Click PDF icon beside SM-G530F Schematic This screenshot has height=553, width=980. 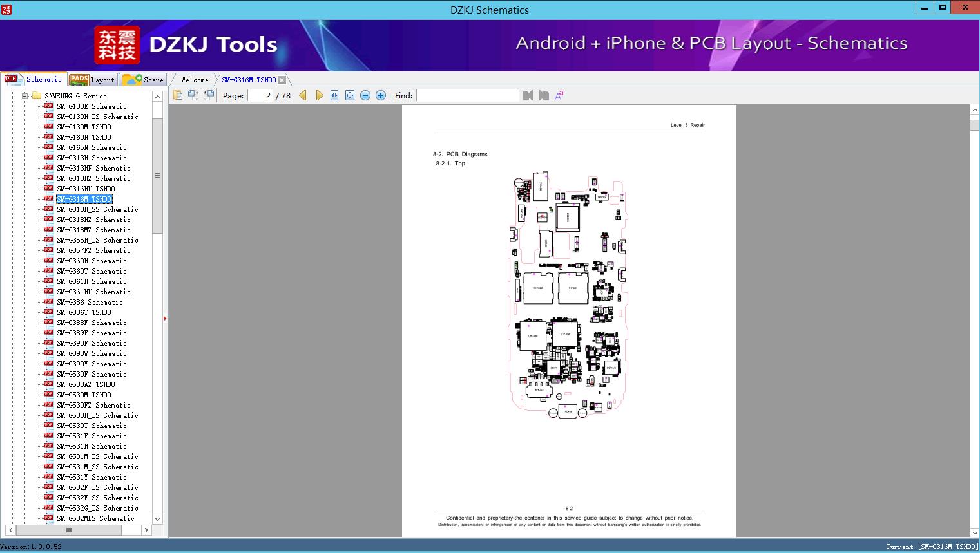(48, 373)
